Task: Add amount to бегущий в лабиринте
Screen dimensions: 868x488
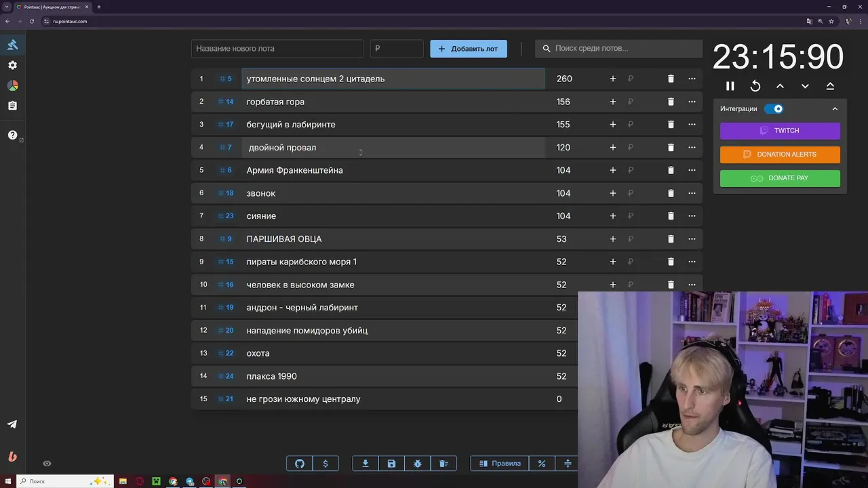Action: (613, 125)
